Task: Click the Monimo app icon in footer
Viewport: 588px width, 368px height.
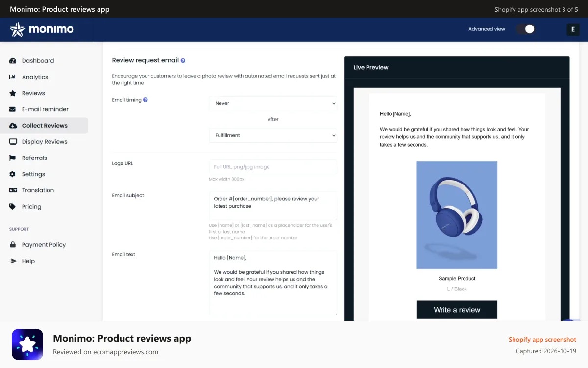Action: [x=27, y=344]
